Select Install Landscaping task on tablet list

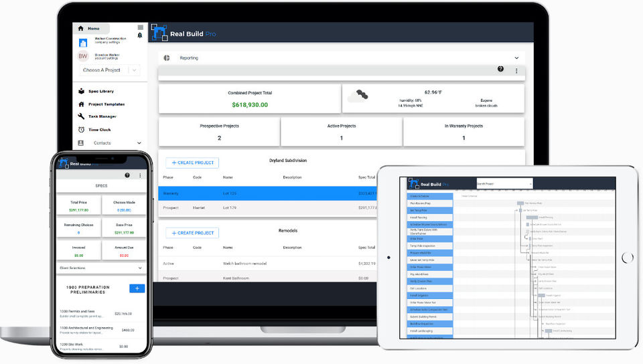coord(430,331)
